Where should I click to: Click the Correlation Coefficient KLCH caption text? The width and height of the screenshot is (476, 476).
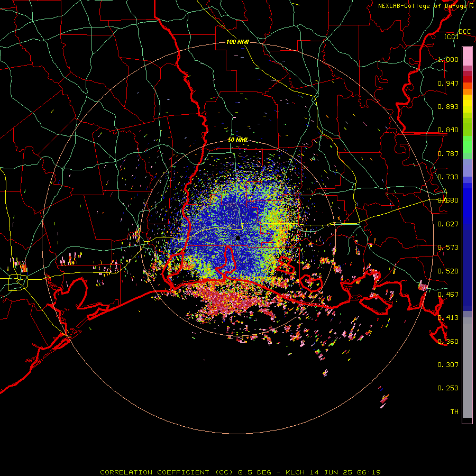click(x=240, y=472)
